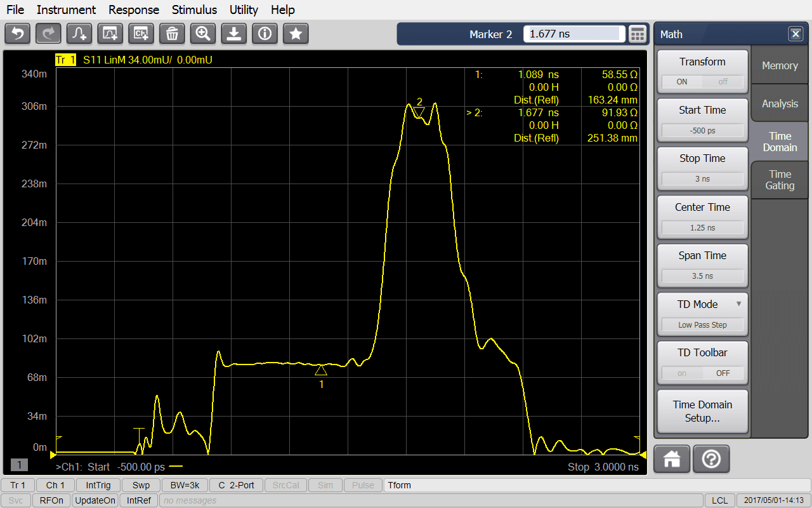The width and height of the screenshot is (812, 508).
Task: Toggle the TD Toolbar on/OFF switch
Action: tap(702, 373)
